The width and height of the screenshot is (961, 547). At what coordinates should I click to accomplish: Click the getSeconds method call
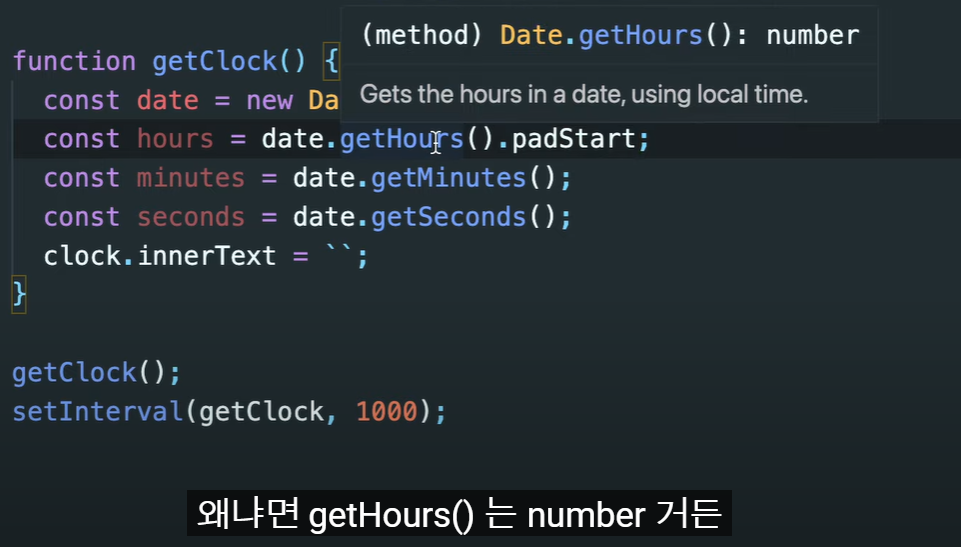point(448,217)
